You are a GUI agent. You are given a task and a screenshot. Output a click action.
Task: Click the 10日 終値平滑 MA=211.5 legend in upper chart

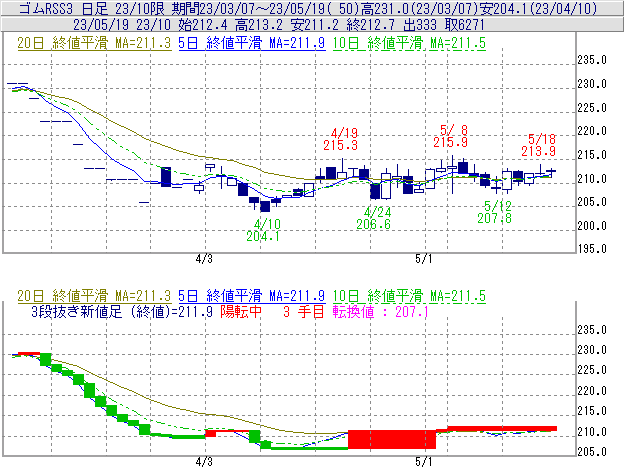pyautogui.click(x=409, y=43)
